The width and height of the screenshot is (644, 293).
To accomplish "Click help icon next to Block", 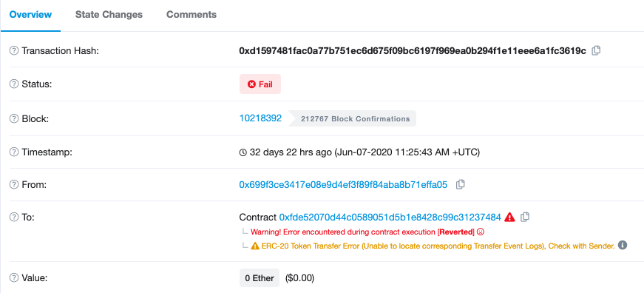I will (14, 119).
